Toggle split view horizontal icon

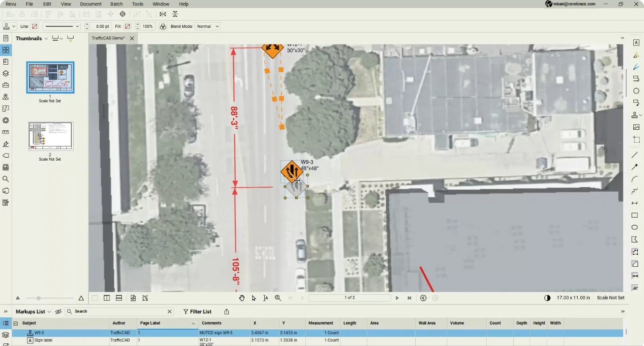coord(119,298)
